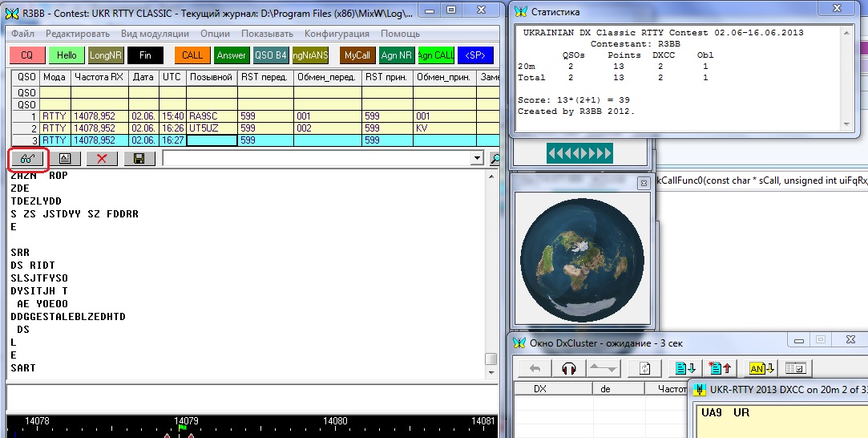Screen dimensions: 868x438
Task: Click the Позывной field in QSO row 3
Action: pyautogui.click(x=212, y=140)
